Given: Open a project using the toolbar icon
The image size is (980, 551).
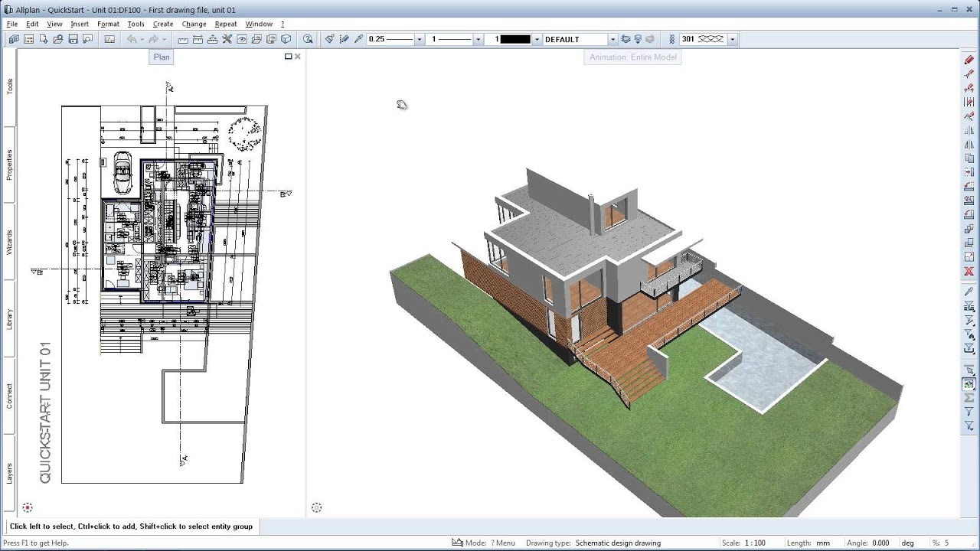Looking at the screenshot, I should [57, 39].
